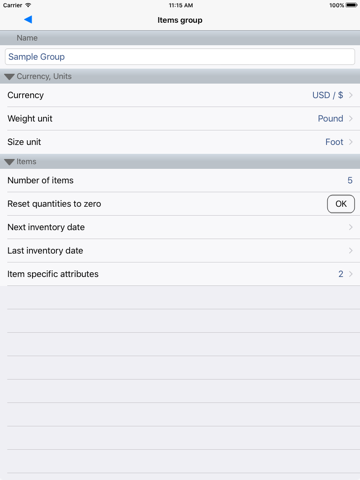Tap the Wi-Fi icon in status bar
Image resolution: width=360 pixels, height=480 pixels.
(x=28, y=5)
